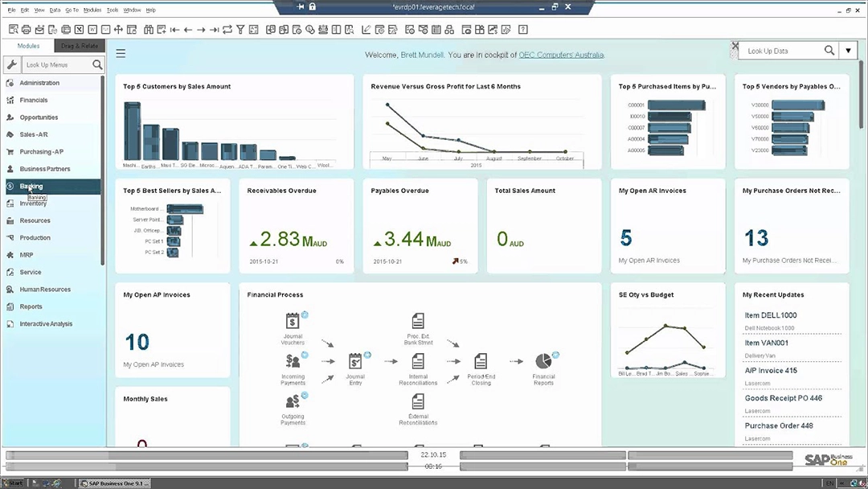Open the Online Help question mark icon
This screenshot has width=868, height=489.
point(523,28)
